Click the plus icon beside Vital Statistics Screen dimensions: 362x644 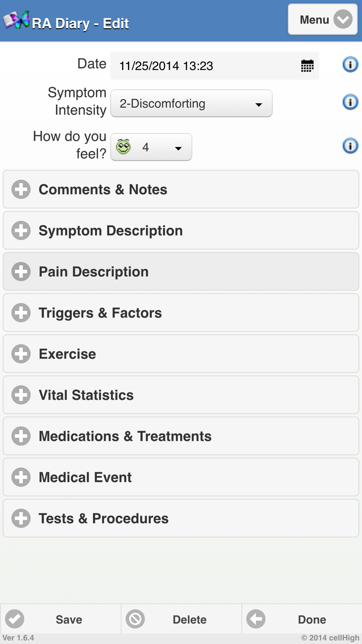21,395
